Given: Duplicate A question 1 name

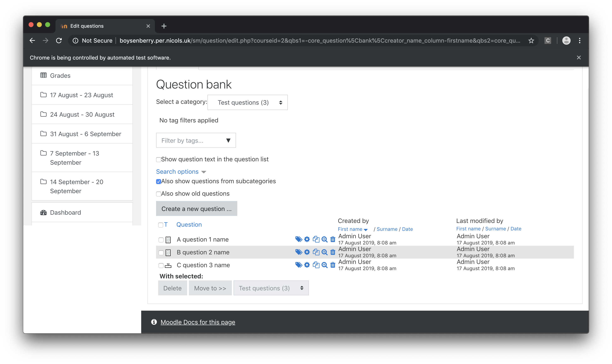Looking at the screenshot, I should pos(316,239).
